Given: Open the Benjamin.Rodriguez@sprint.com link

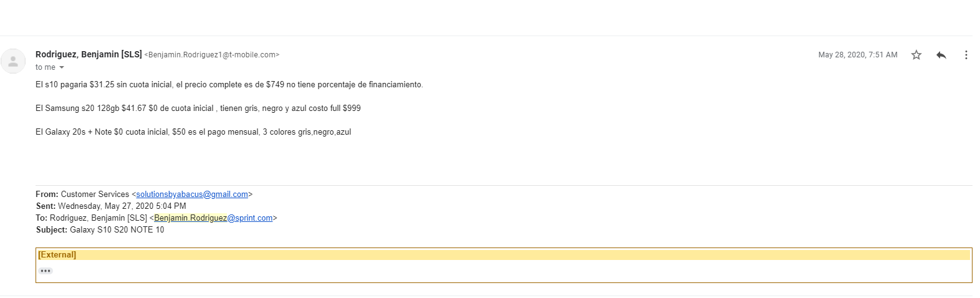Looking at the screenshot, I should 213,218.
